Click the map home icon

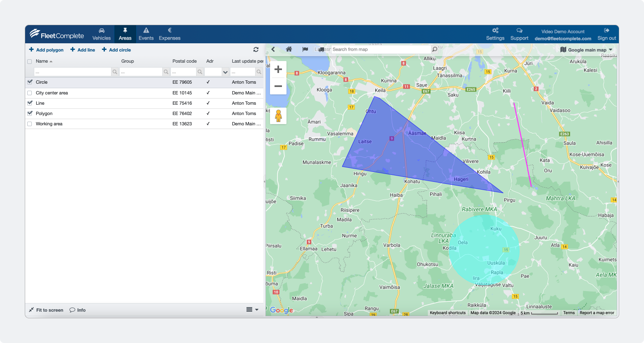pyautogui.click(x=289, y=49)
